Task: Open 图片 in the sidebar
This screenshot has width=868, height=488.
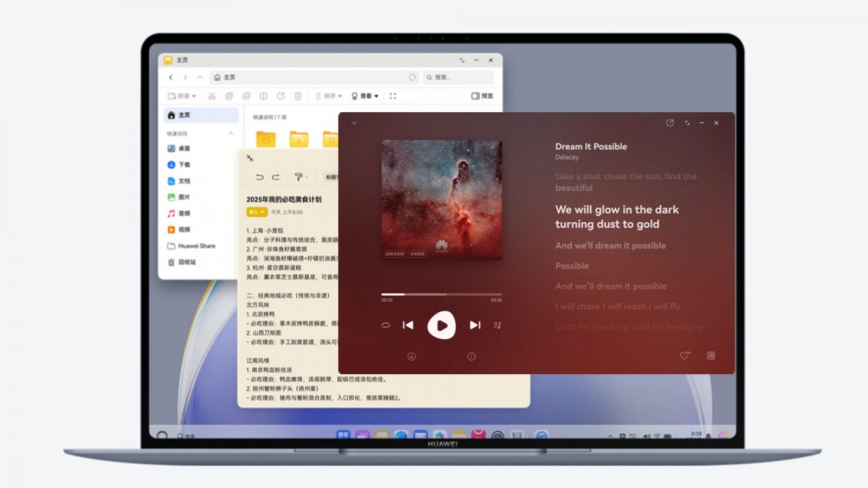Action: 179,197
